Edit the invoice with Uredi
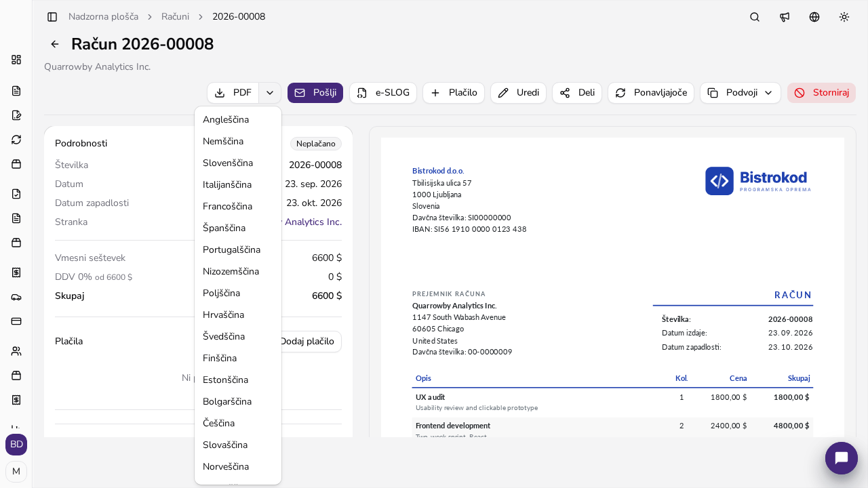Viewport: 868px width, 488px height. pos(519,93)
